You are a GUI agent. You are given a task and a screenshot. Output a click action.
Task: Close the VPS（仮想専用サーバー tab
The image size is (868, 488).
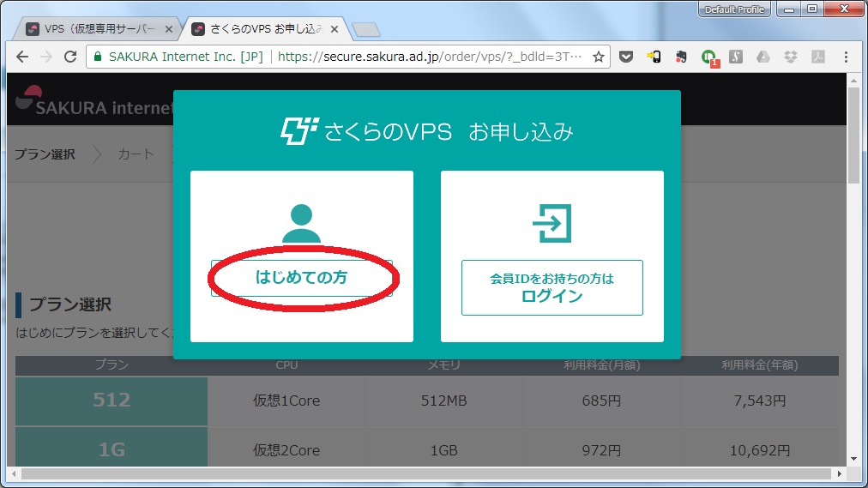(x=169, y=29)
